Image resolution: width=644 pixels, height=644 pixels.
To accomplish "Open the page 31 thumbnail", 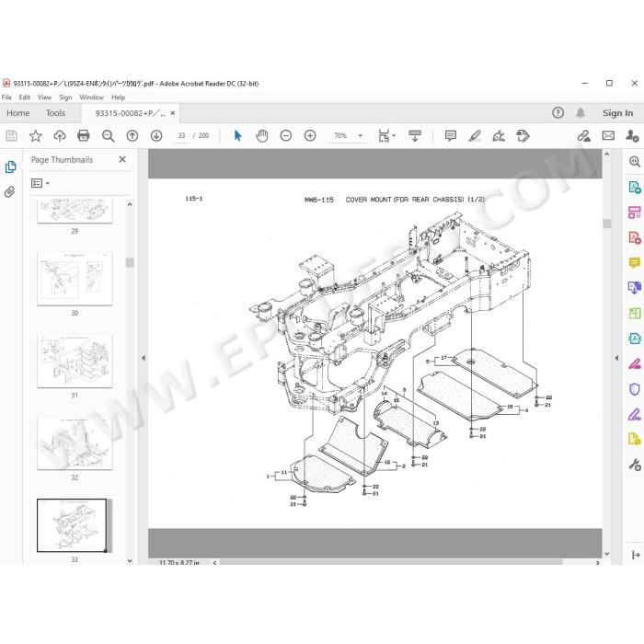I will pos(75,361).
